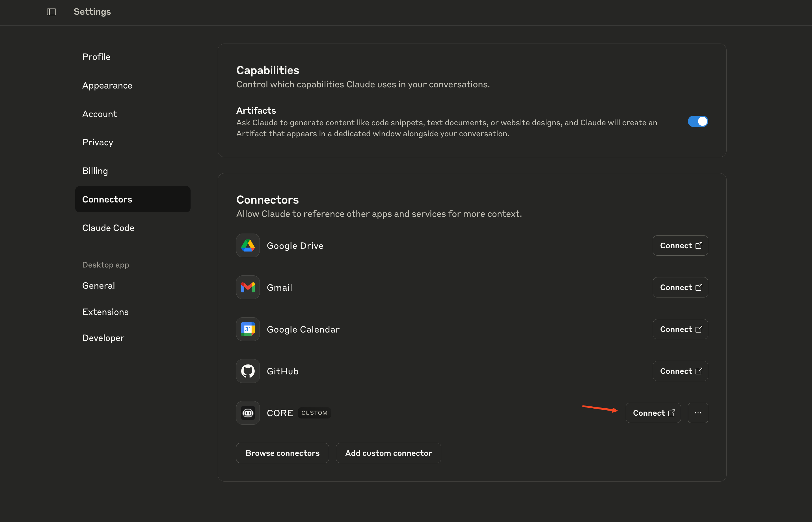This screenshot has height=522, width=812.
Task: Connect the Google Calendar connector
Action: (680, 329)
